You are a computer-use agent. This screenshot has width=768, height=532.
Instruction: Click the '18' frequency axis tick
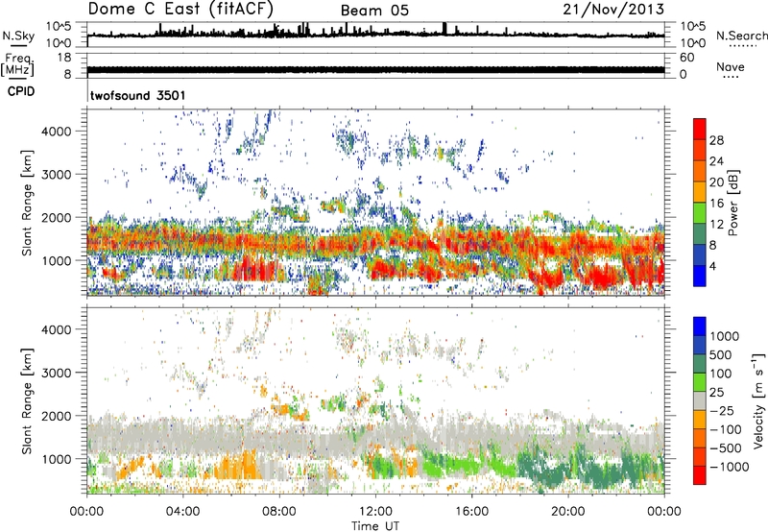tap(64, 58)
